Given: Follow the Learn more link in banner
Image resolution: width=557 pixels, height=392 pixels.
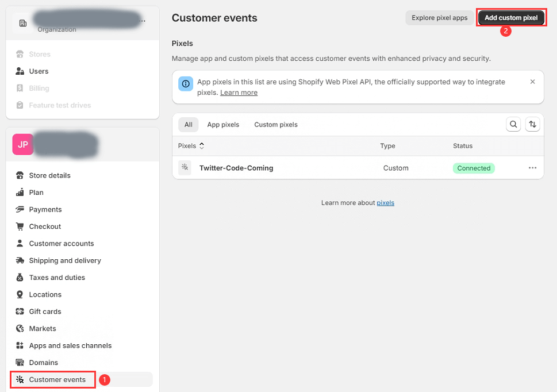Looking at the screenshot, I should [x=239, y=93].
